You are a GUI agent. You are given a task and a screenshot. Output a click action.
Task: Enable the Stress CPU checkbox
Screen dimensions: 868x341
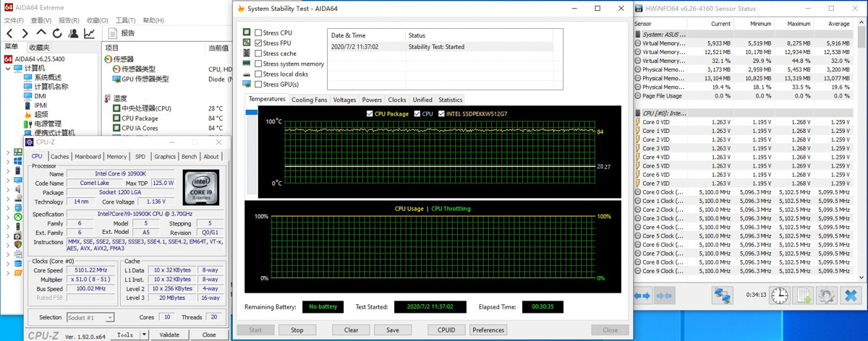click(x=258, y=33)
